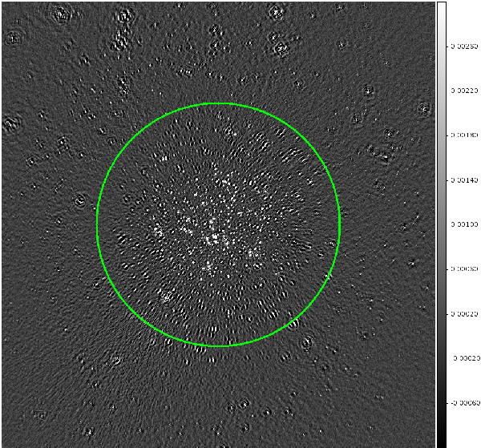
Task: Click the rightmost edge of the green circle
Action: (x=340, y=224)
